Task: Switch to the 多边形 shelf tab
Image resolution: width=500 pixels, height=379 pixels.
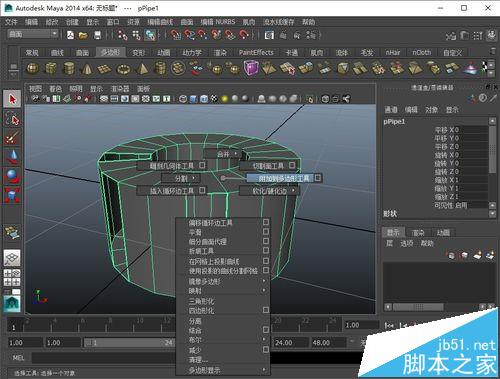Action: click(x=110, y=53)
